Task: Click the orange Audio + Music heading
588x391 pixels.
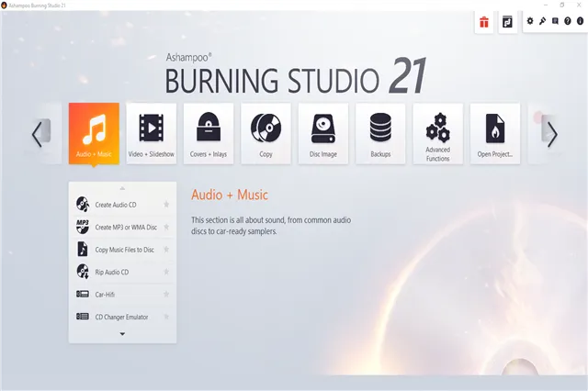Action: 230,195
